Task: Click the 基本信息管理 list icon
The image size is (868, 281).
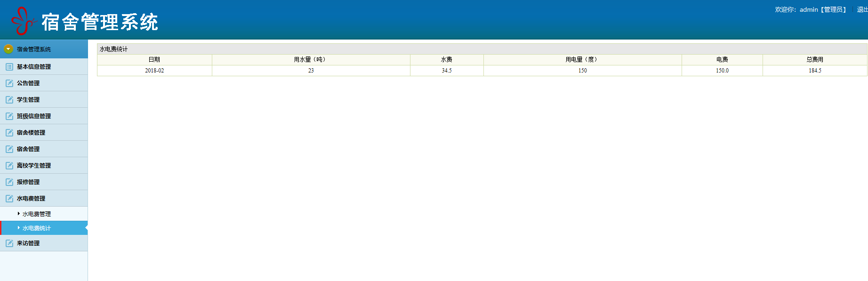Action: tap(9, 67)
